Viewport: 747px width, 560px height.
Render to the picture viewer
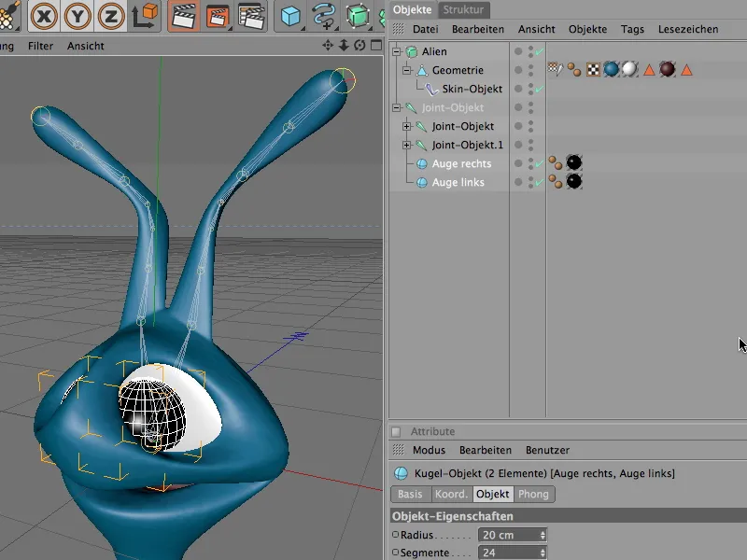pos(218,16)
